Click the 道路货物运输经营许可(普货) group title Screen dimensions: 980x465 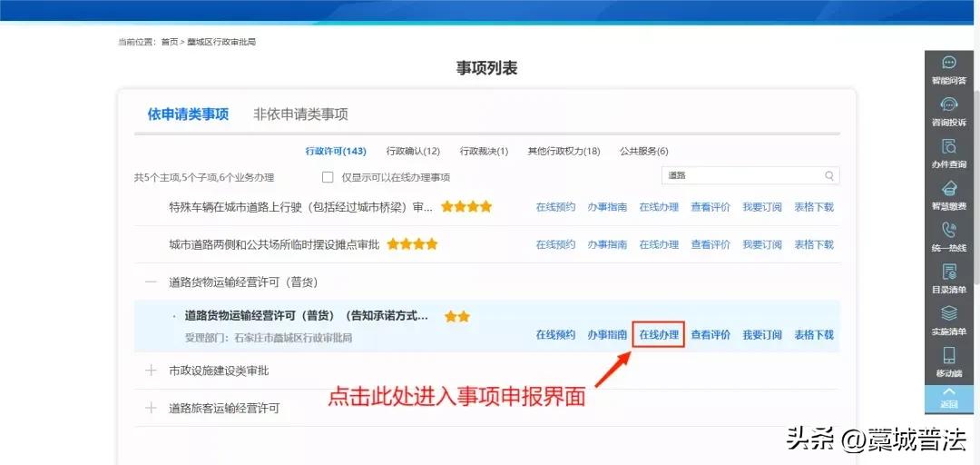click(243, 282)
